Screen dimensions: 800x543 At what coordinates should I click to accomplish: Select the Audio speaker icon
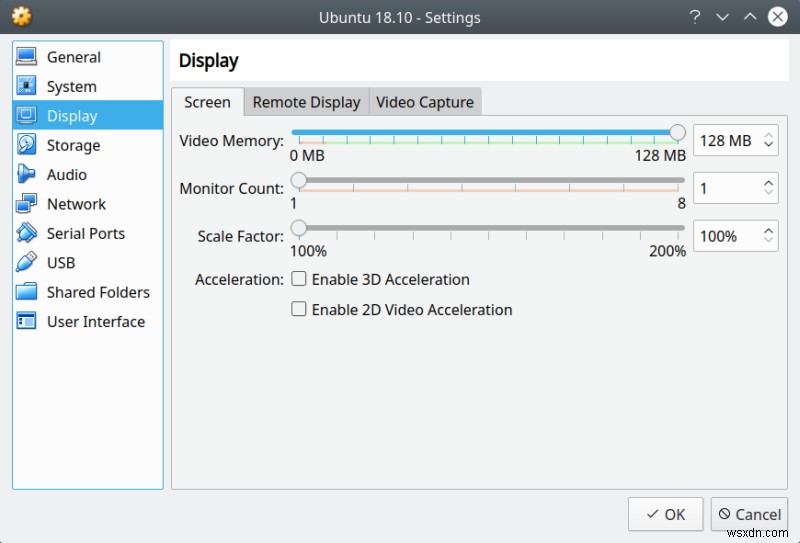pyautogui.click(x=26, y=174)
